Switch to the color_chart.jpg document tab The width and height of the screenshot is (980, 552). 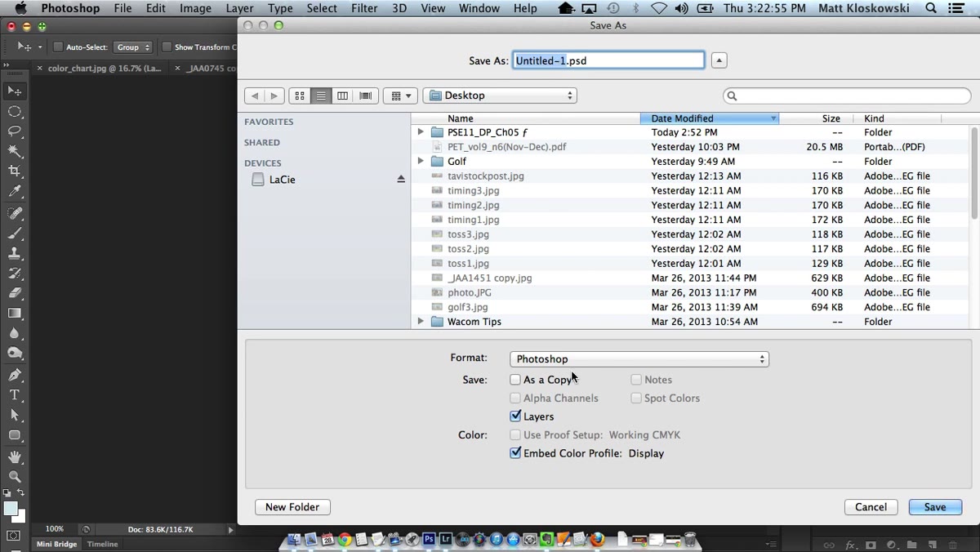(x=104, y=69)
